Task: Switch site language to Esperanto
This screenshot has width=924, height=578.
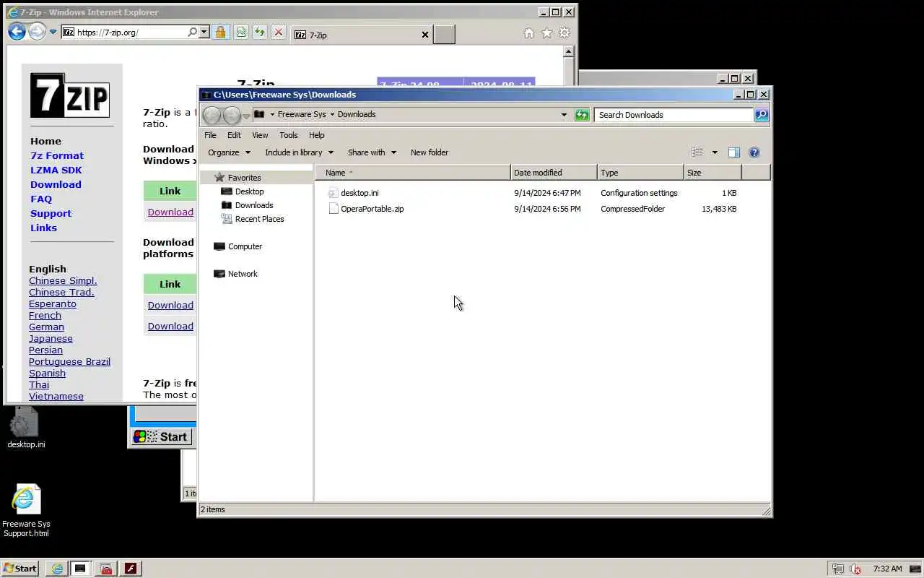Action: click(x=53, y=303)
